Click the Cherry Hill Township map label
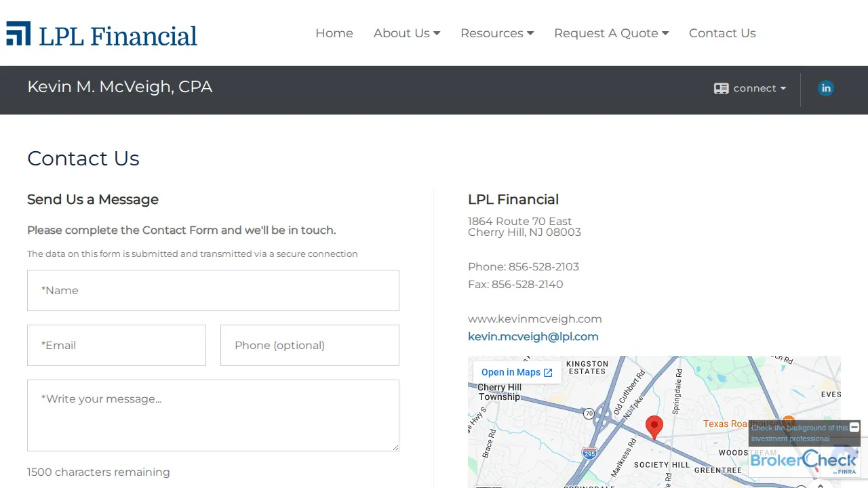This screenshot has width=868, height=488. click(500, 392)
